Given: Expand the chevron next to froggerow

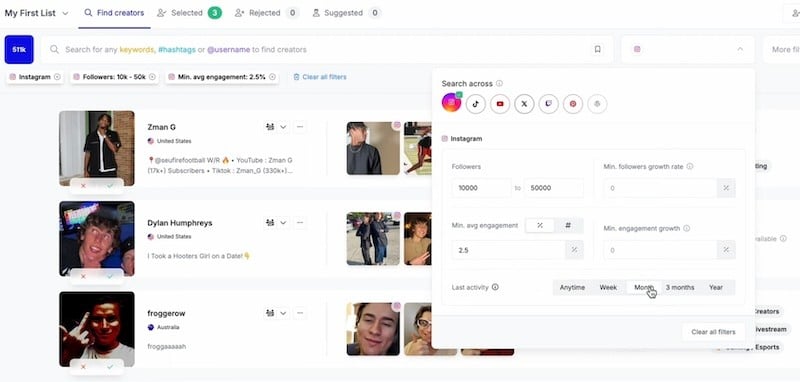Looking at the screenshot, I should click(x=283, y=313).
